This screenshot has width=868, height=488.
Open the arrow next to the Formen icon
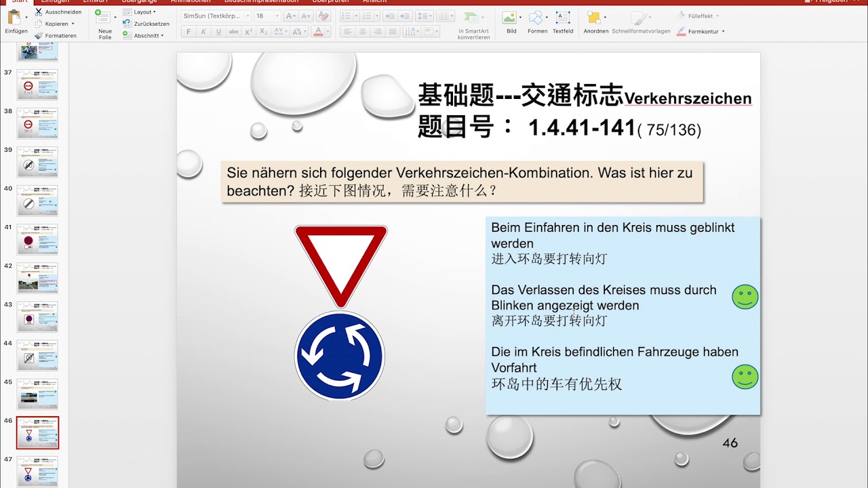pyautogui.click(x=548, y=18)
